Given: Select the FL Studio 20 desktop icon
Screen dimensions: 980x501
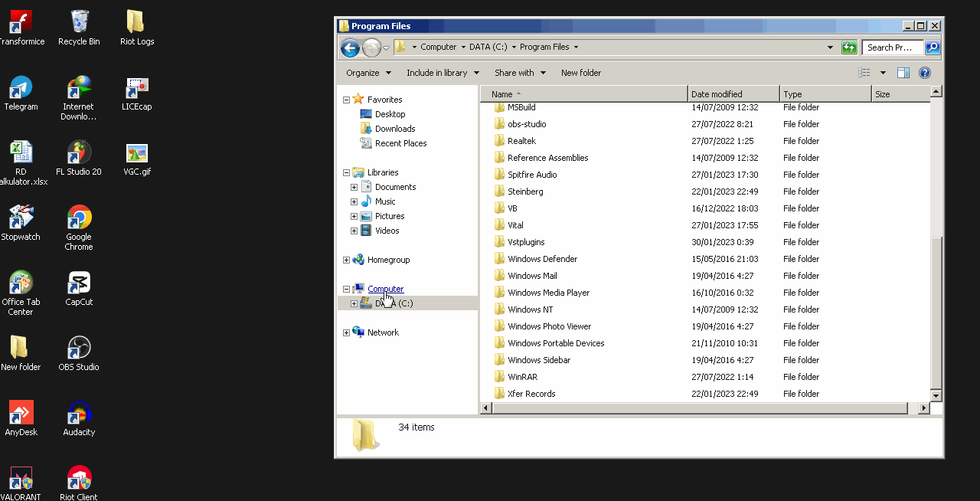Looking at the screenshot, I should pyautogui.click(x=79, y=152).
